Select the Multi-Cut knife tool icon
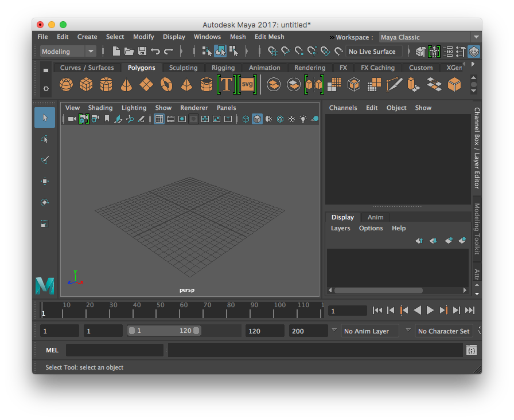The width and height of the screenshot is (514, 420). (394, 84)
